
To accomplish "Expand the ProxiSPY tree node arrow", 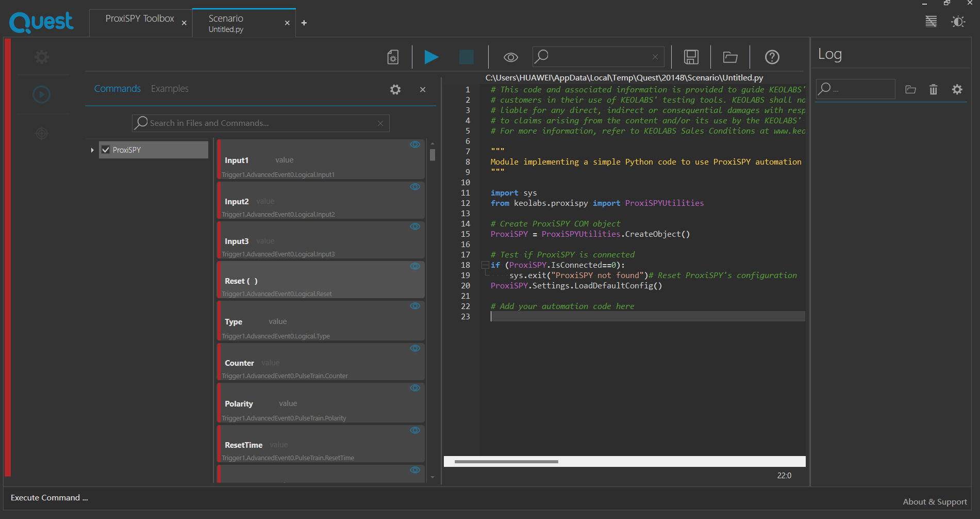I will (92, 150).
